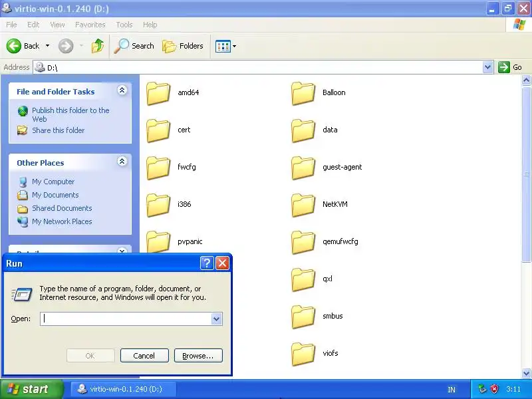Image resolution: width=532 pixels, height=399 pixels.
Task: Open My Network Places link
Action: pyautogui.click(x=62, y=221)
